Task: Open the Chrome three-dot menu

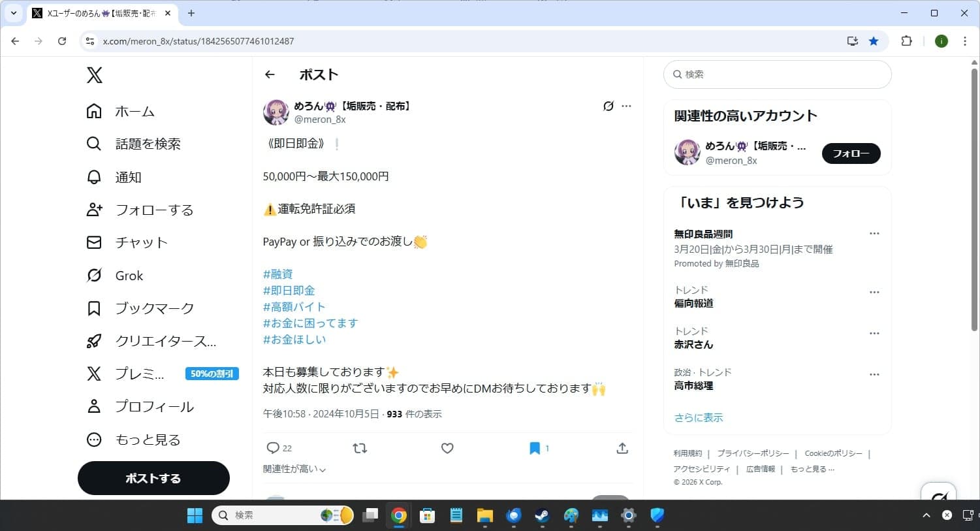Action: pyautogui.click(x=965, y=41)
